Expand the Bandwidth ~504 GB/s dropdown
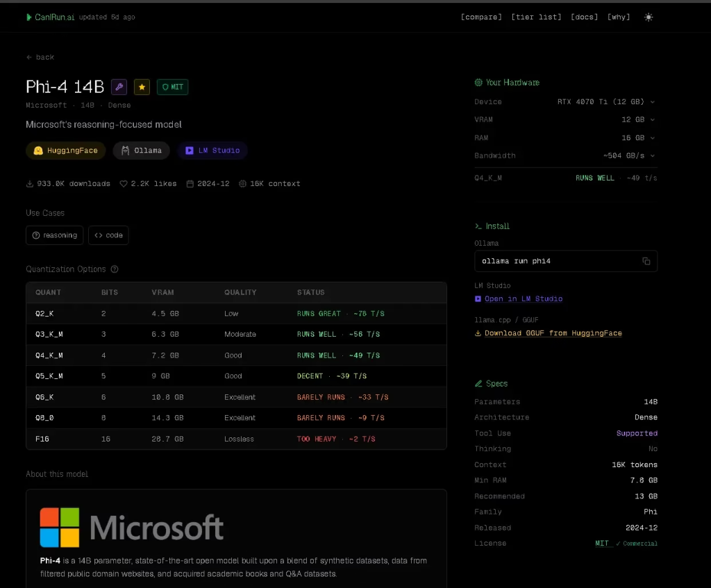 click(628, 156)
